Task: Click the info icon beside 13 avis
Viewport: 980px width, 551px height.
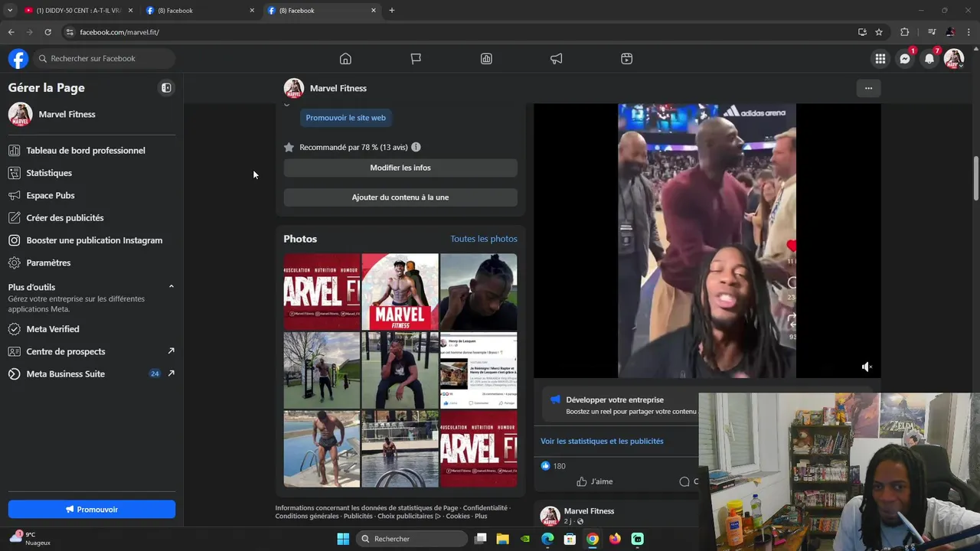Action: (x=416, y=147)
